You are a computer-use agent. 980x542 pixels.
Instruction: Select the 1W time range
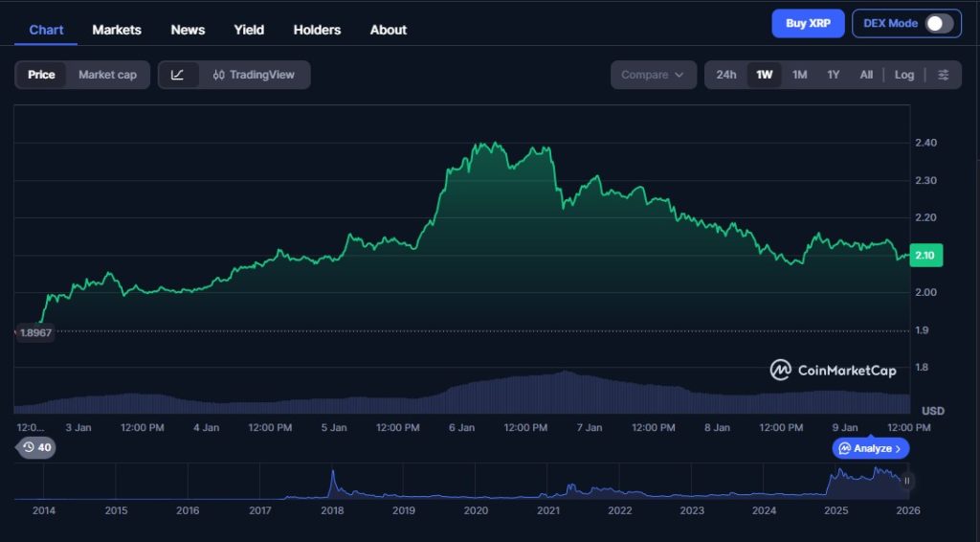pyautogui.click(x=765, y=75)
